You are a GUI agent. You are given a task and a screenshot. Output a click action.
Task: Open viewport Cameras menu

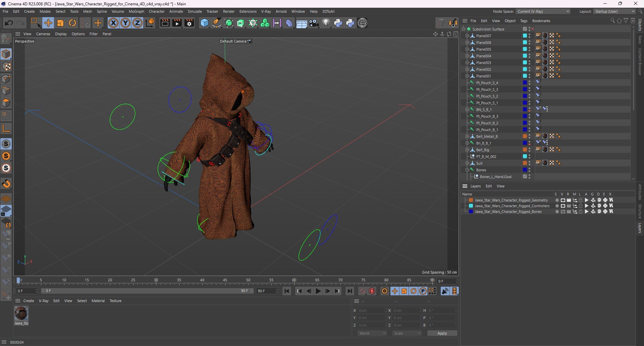tap(43, 34)
